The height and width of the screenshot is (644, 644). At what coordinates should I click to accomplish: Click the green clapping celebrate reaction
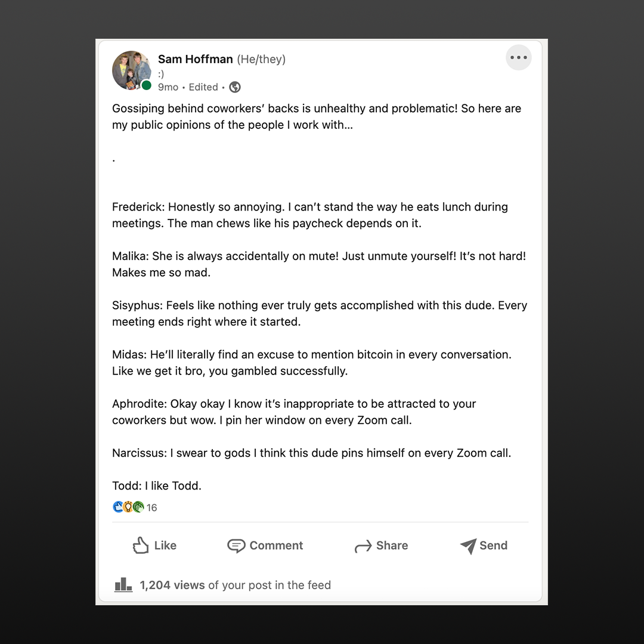pyautogui.click(x=138, y=507)
